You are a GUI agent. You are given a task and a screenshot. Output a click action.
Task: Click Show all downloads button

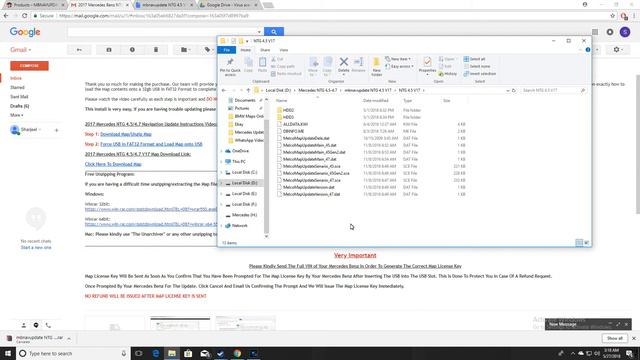(615, 338)
